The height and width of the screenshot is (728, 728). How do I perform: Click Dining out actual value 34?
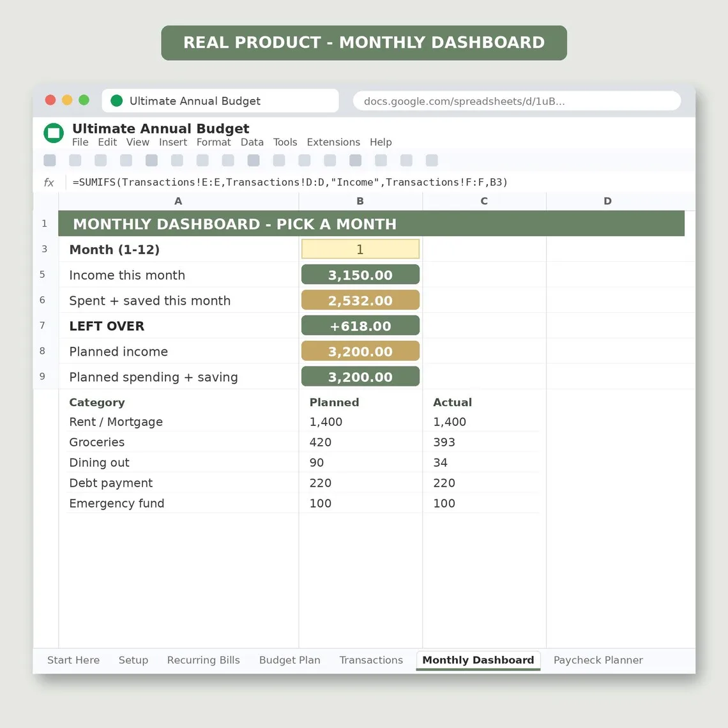coord(440,463)
